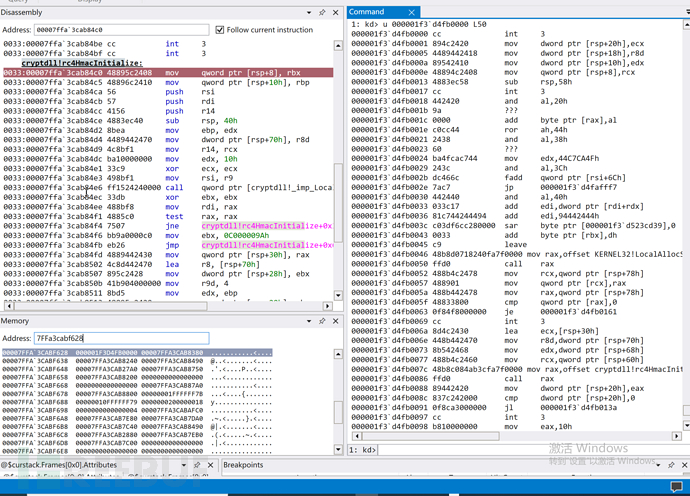Close the Breakpoints panel

684,465
